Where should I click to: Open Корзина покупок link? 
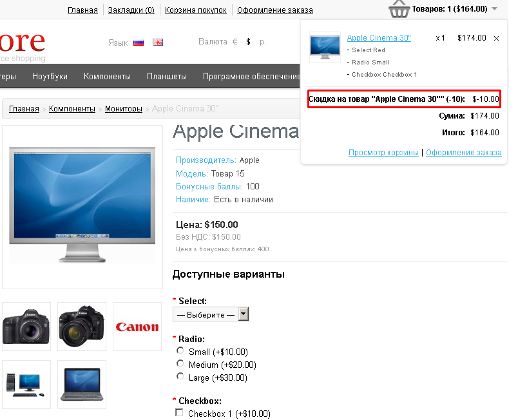click(x=196, y=10)
